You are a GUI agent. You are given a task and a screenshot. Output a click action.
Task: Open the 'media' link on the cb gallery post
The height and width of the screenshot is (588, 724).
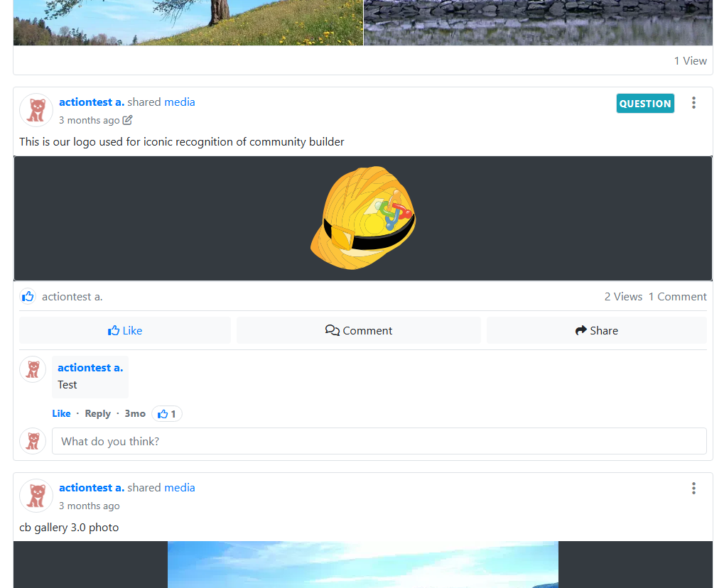click(180, 488)
